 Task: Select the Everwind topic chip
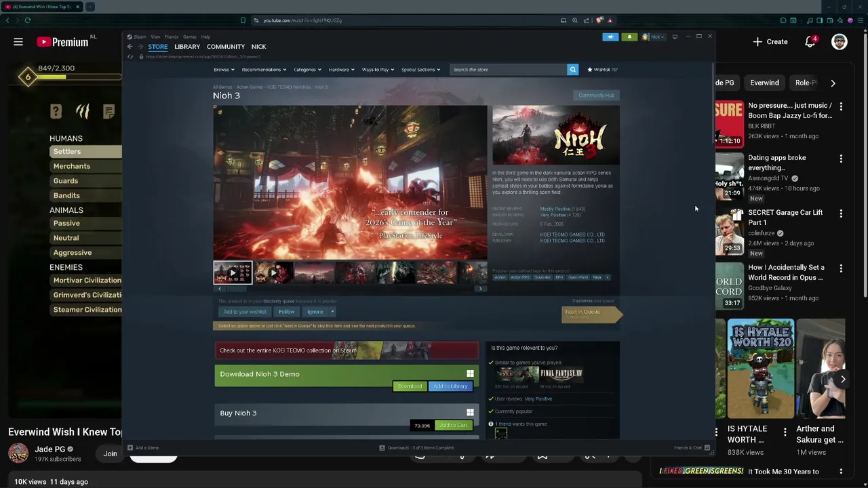pos(764,83)
